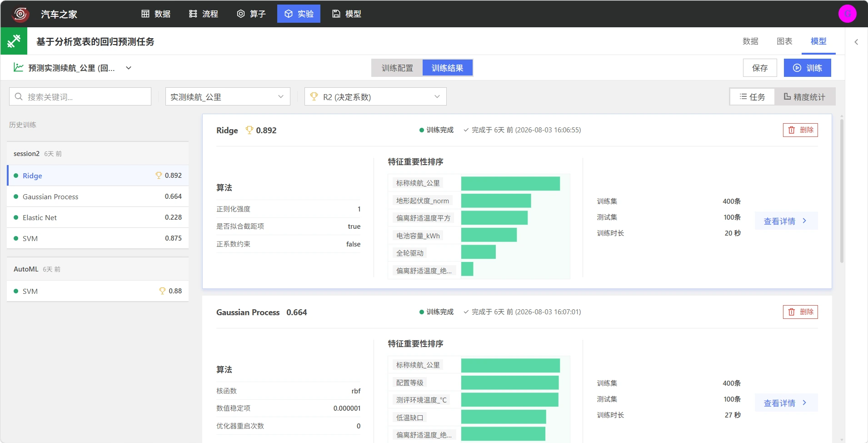Open the R2 (决定系数) metric dropdown
The image size is (868, 443).
point(375,96)
